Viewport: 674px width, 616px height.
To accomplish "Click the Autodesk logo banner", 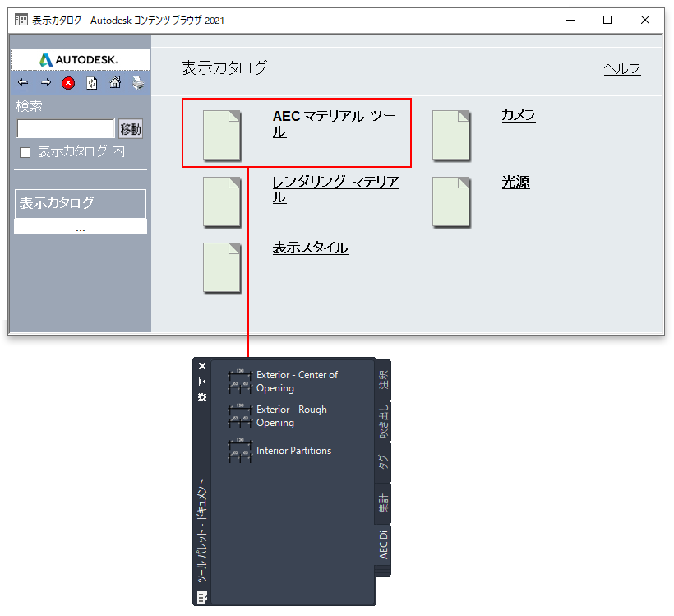I will click(81, 60).
